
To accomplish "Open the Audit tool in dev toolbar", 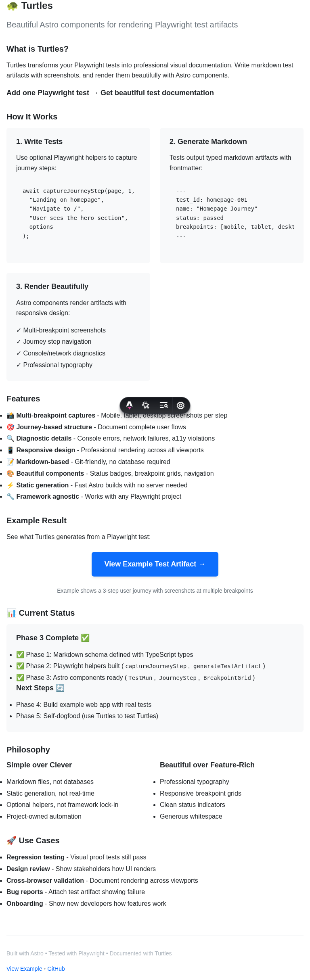I will (163, 405).
